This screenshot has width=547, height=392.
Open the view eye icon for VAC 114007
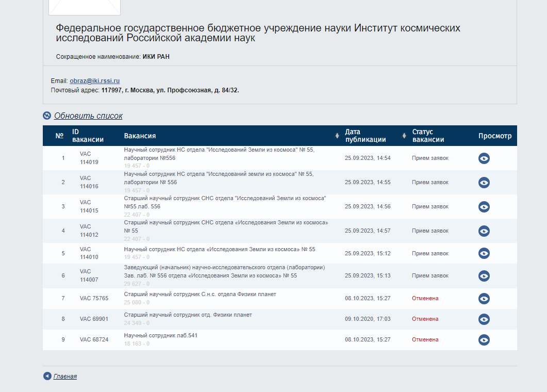point(484,275)
